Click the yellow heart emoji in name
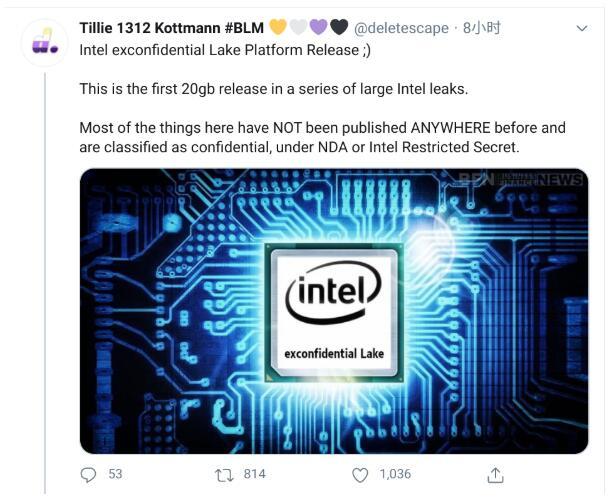Viewport: 615px width, 503px height. point(278,28)
